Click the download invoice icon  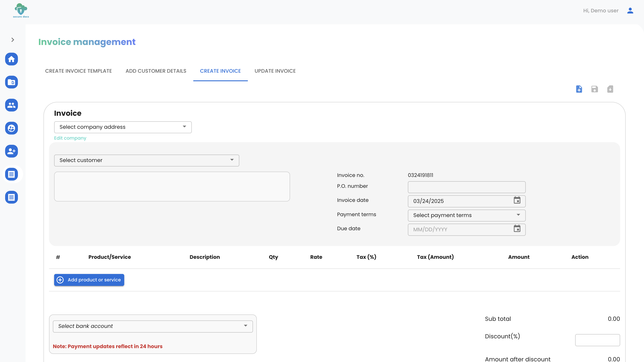(x=610, y=89)
